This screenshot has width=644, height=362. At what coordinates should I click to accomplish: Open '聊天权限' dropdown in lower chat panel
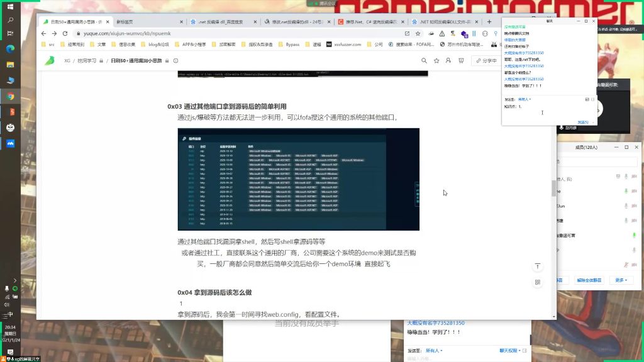click(509, 351)
